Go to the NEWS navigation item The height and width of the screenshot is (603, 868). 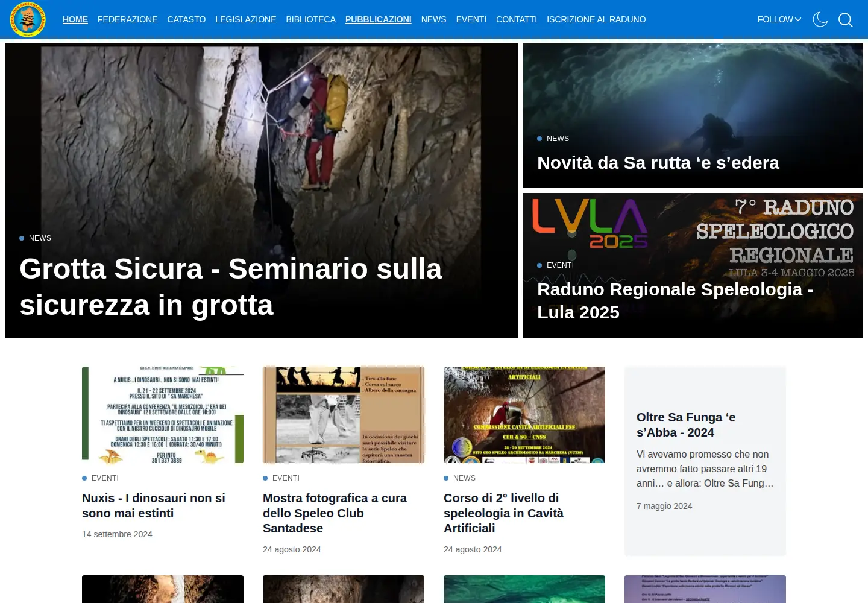(434, 19)
